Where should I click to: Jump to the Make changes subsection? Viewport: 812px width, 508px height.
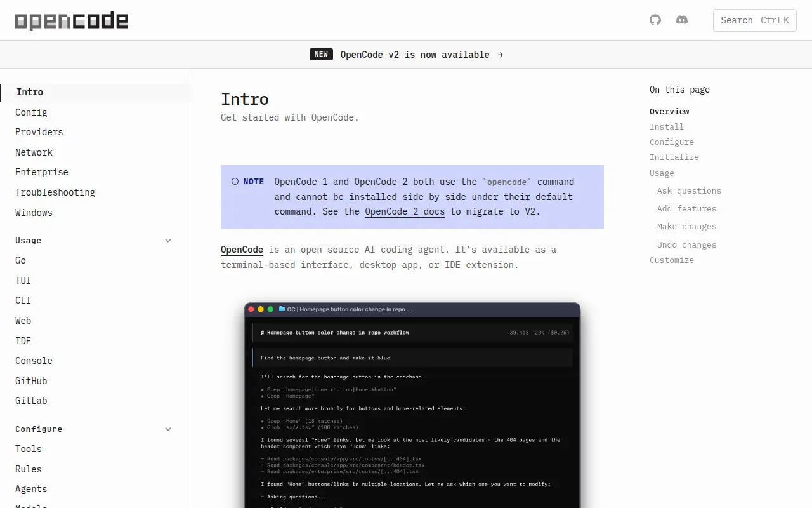(x=686, y=226)
